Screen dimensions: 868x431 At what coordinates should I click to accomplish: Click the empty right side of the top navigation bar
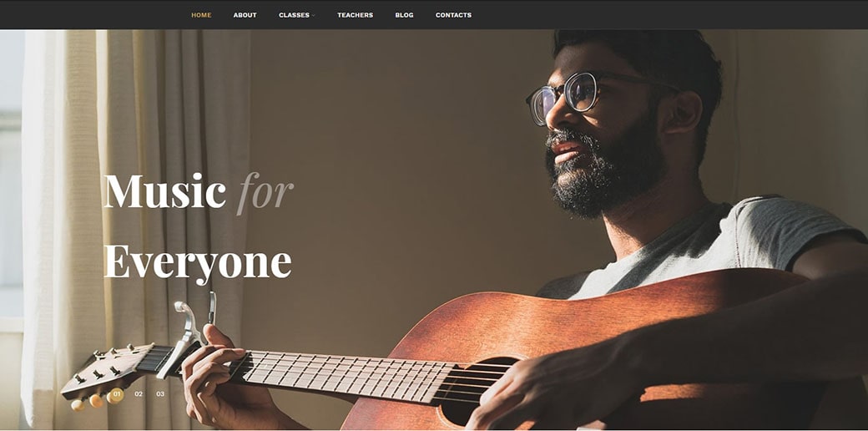pos(664,14)
